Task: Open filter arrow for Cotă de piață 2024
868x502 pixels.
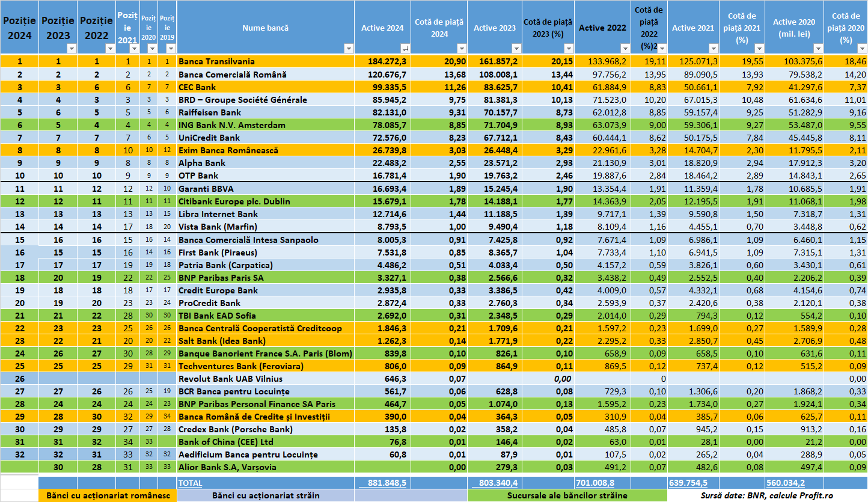Action: coord(461,48)
